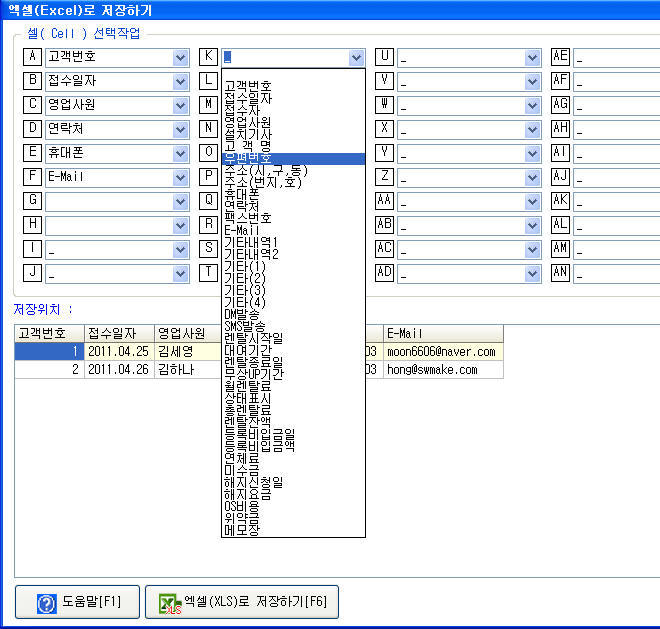Click cell 2011.04.25 in the table
660x629 pixels.
(x=120, y=352)
